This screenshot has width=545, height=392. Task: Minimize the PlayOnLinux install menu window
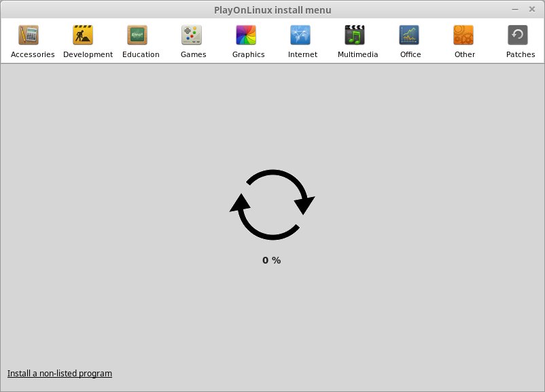click(515, 10)
